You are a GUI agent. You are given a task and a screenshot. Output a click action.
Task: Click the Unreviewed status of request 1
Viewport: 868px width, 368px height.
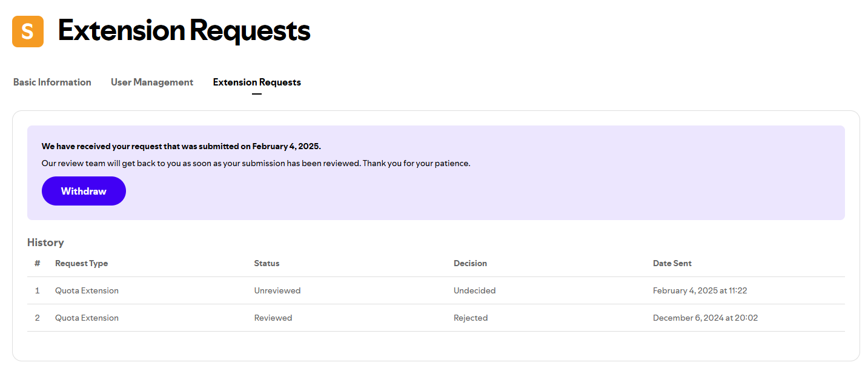point(277,290)
